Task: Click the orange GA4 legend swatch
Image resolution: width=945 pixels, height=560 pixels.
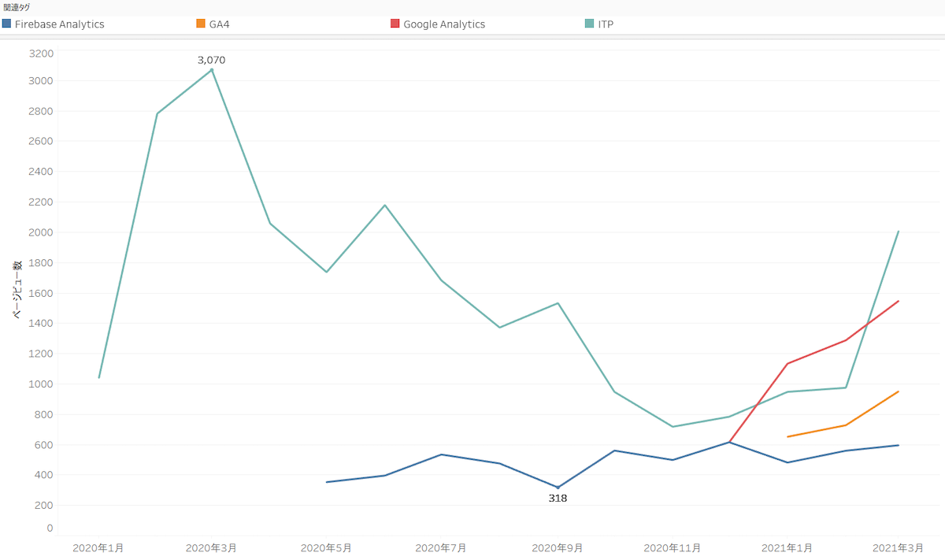Action: coord(201,24)
